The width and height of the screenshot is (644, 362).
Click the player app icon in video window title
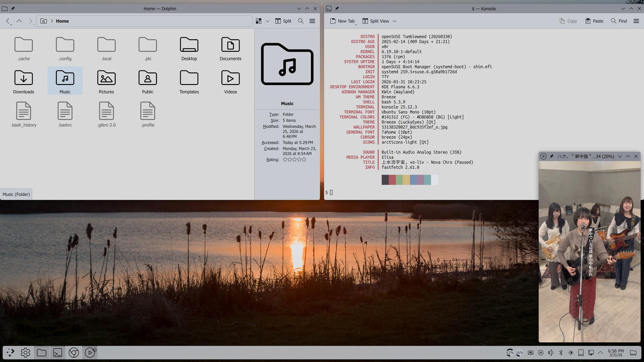[543, 156]
